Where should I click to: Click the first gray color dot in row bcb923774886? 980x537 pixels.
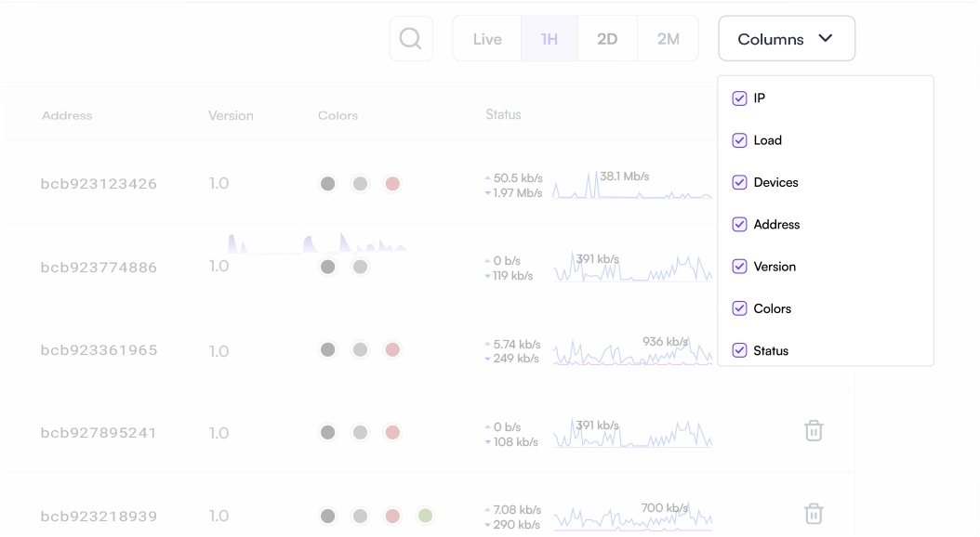[327, 267]
